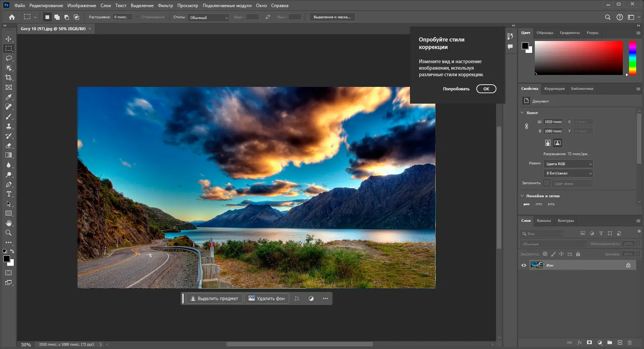Select the Eraser tool
This screenshot has height=349, width=644.
(9, 145)
